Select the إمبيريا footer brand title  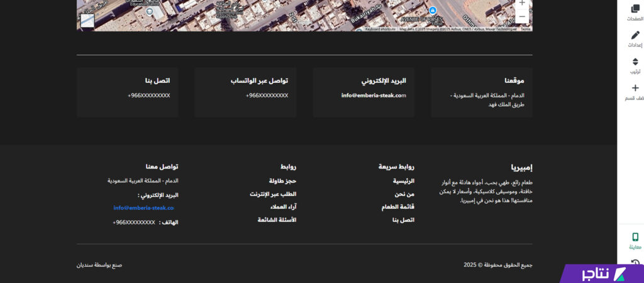coord(521,167)
